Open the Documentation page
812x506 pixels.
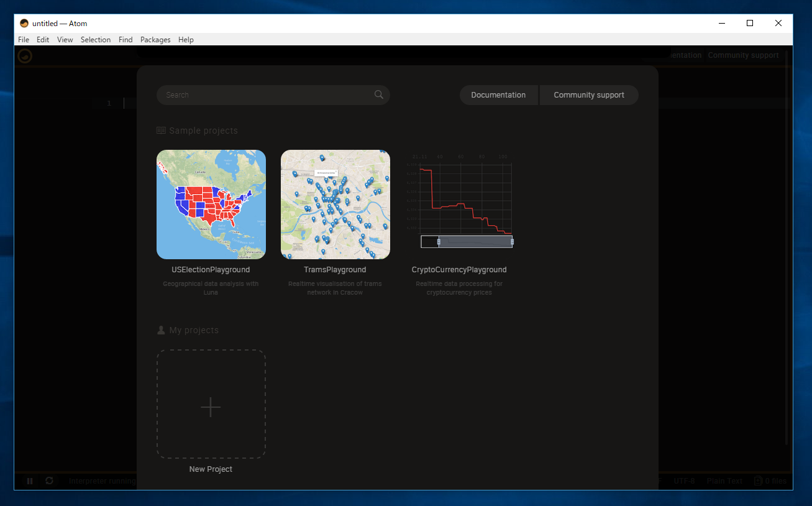click(x=499, y=94)
